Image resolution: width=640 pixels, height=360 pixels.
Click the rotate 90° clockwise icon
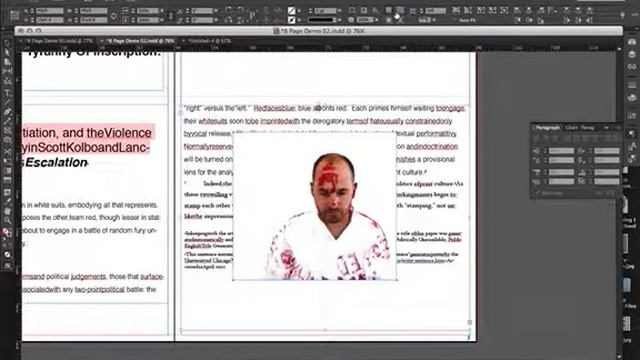coord(229,10)
